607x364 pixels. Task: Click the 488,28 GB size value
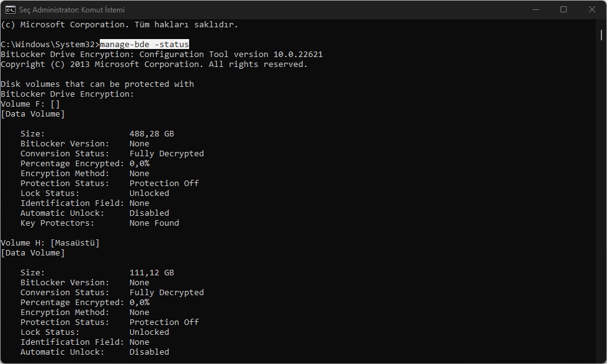151,134
